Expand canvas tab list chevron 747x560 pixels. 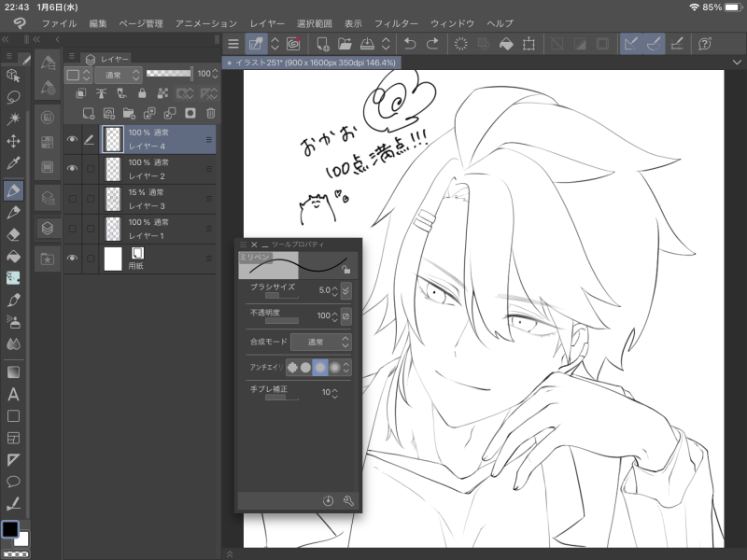pos(737,63)
